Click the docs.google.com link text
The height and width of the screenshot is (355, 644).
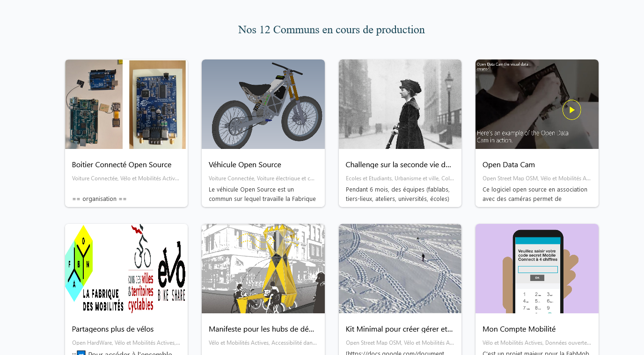pyautogui.click(x=395, y=353)
